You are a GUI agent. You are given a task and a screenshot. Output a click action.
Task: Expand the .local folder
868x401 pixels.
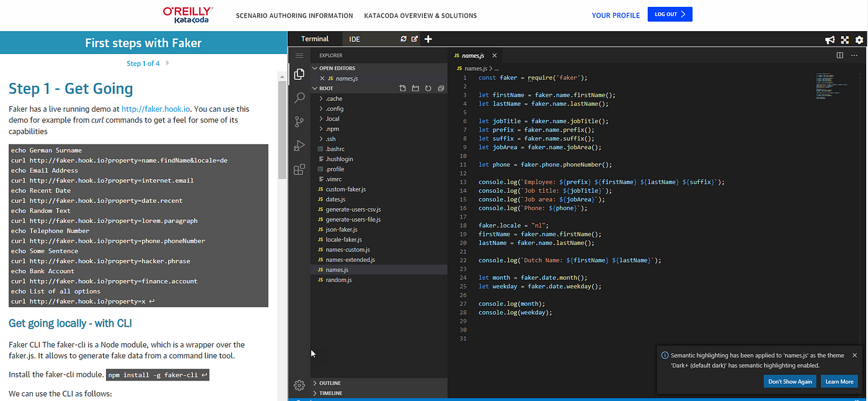[332, 119]
